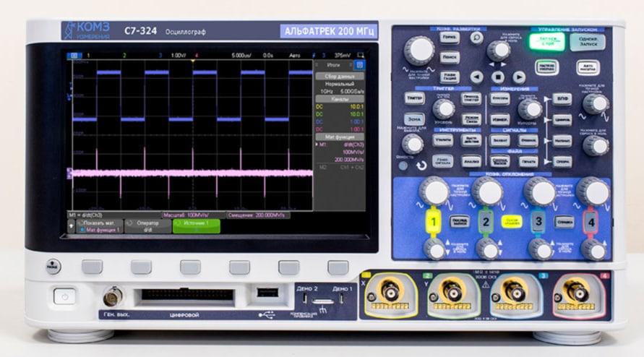The height and width of the screenshot is (357, 644).
Task: Open the Оператор d/dt softkey menu
Action: 148,226
